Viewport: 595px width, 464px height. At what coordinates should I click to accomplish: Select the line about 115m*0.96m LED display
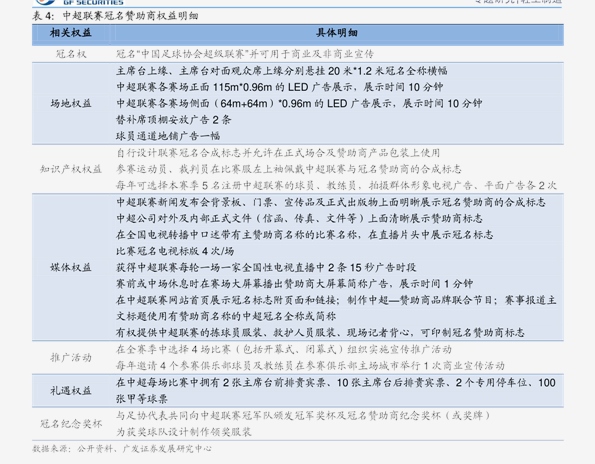[279, 87]
